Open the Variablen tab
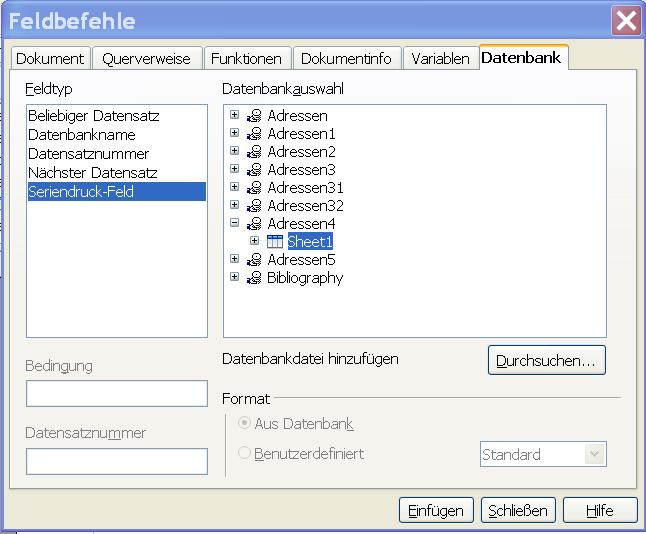The height and width of the screenshot is (534, 646). click(x=440, y=59)
